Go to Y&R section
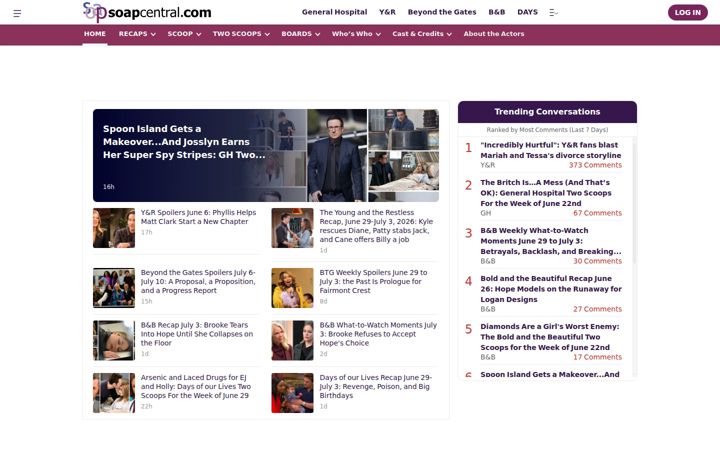This screenshot has width=720, height=450. pos(387,12)
